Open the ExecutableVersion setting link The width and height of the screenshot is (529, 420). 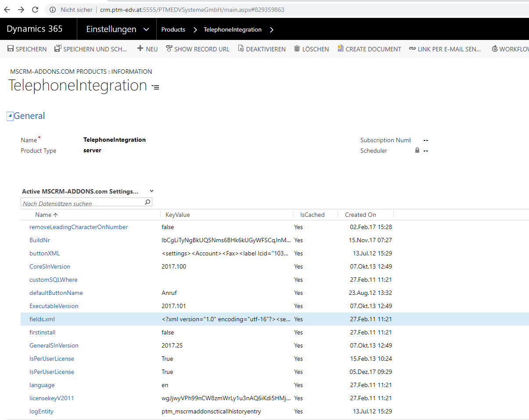tap(54, 306)
